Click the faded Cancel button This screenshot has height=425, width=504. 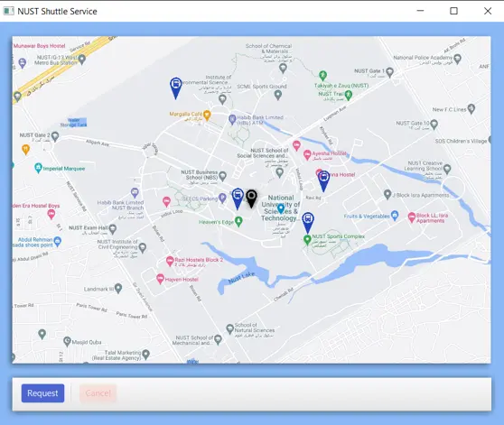click(98, 393)
